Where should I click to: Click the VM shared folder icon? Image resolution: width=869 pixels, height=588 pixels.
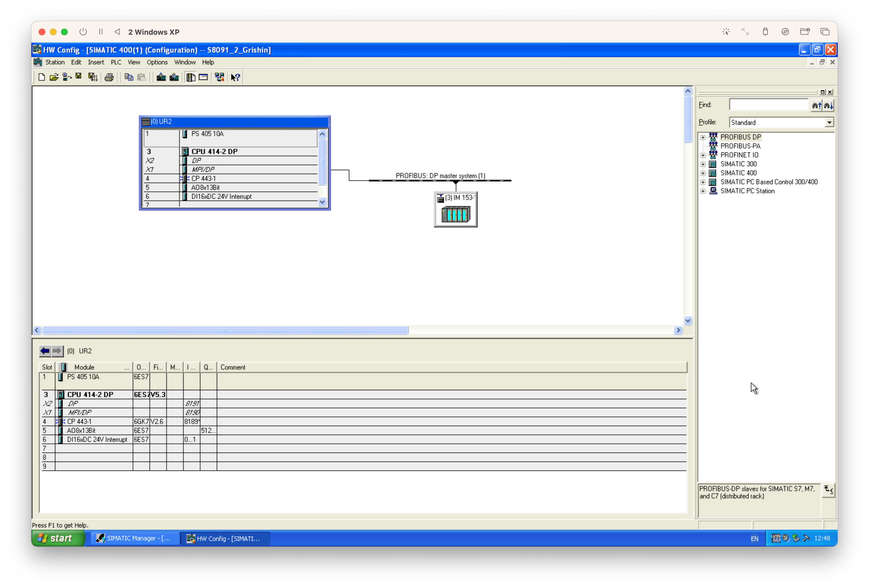click(x=805, y=32)
